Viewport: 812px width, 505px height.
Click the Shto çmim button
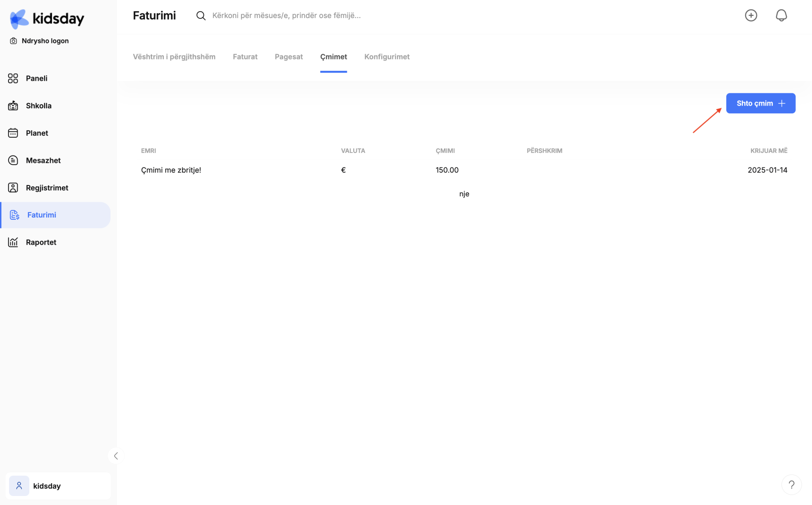click(761, 103)
